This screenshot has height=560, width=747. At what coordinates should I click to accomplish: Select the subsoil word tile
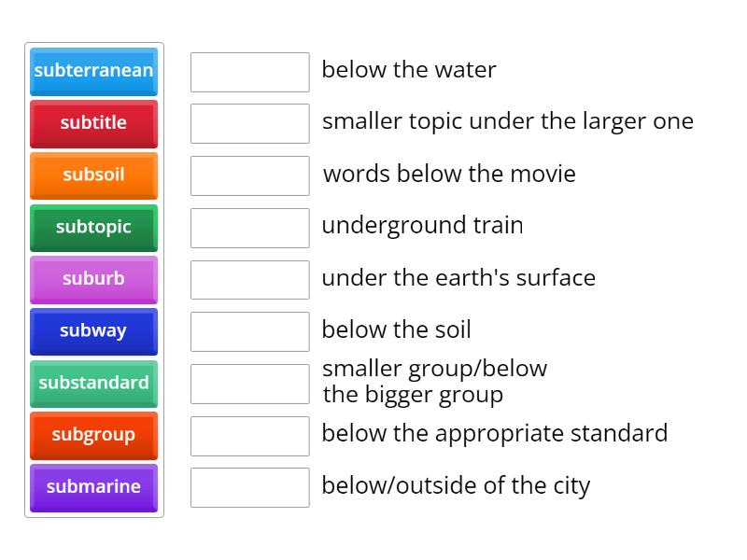93,175
